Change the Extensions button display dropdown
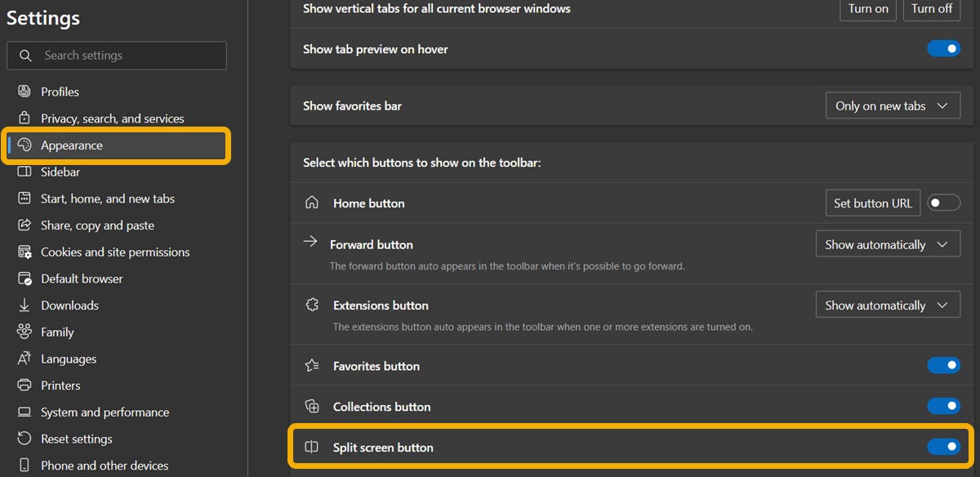This screenshot has height=477, width=980. 888,304
